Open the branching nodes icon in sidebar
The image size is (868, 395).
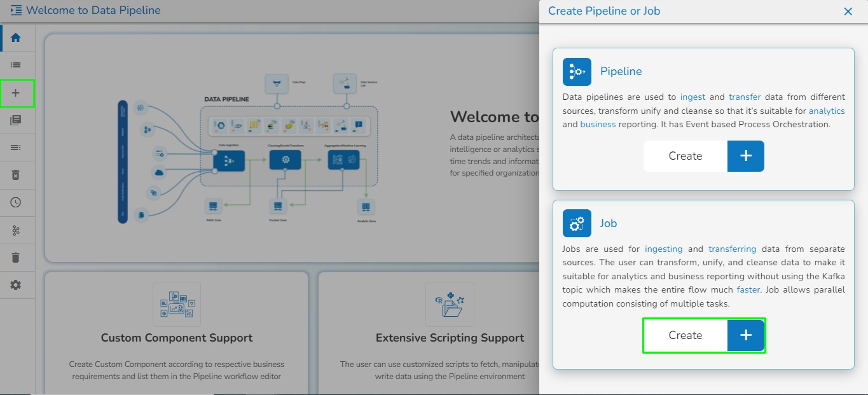[x=16, y=230]
